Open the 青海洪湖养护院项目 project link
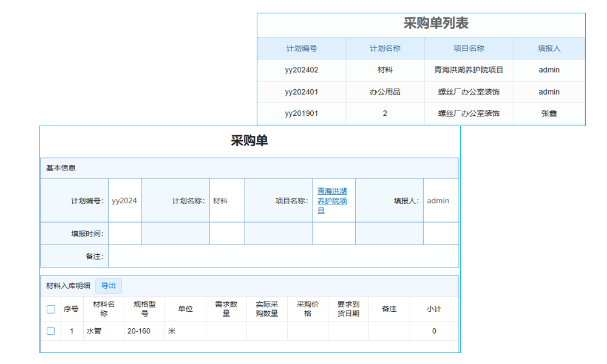607x364 pixels. pos(333,200)
